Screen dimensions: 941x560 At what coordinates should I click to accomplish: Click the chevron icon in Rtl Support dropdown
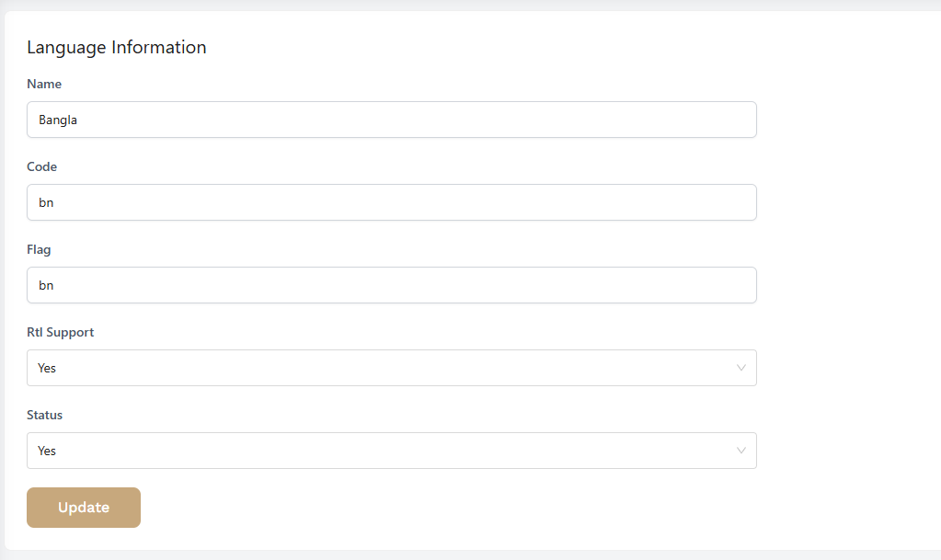(741, 368)
